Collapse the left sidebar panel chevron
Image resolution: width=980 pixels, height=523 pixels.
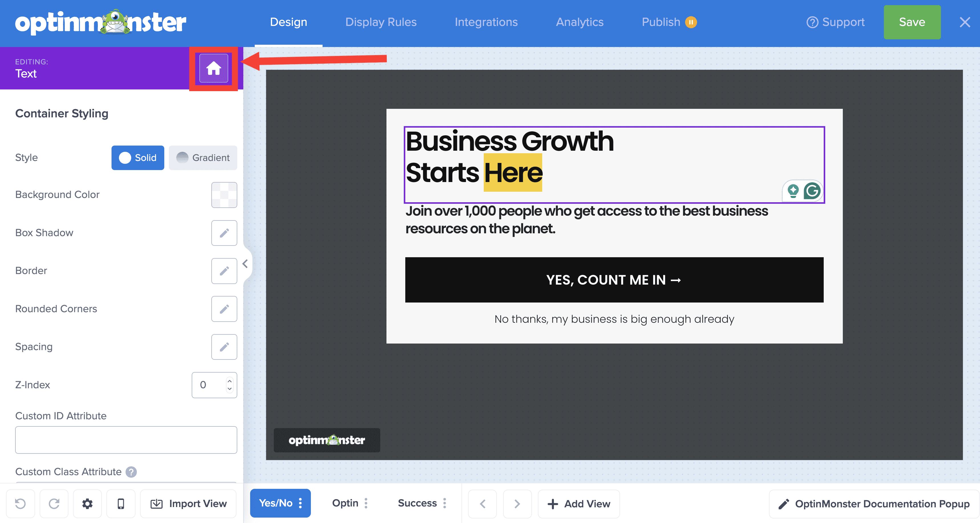pyautogui.click(x=245, y=264)
